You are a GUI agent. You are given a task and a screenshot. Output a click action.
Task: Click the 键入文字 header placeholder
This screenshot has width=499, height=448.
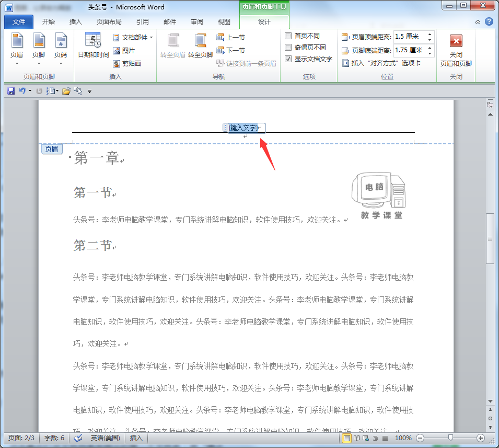[243, 128]
